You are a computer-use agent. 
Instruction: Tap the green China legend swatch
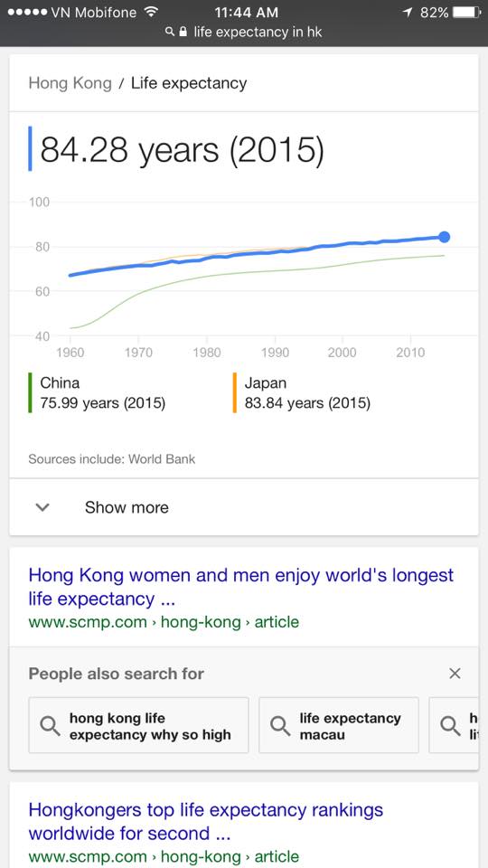point(30,392)
